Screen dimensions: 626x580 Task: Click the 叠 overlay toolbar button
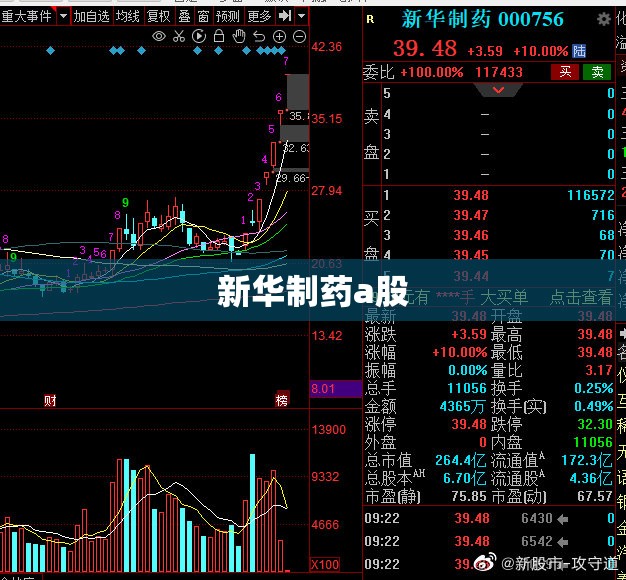[184, 16]
